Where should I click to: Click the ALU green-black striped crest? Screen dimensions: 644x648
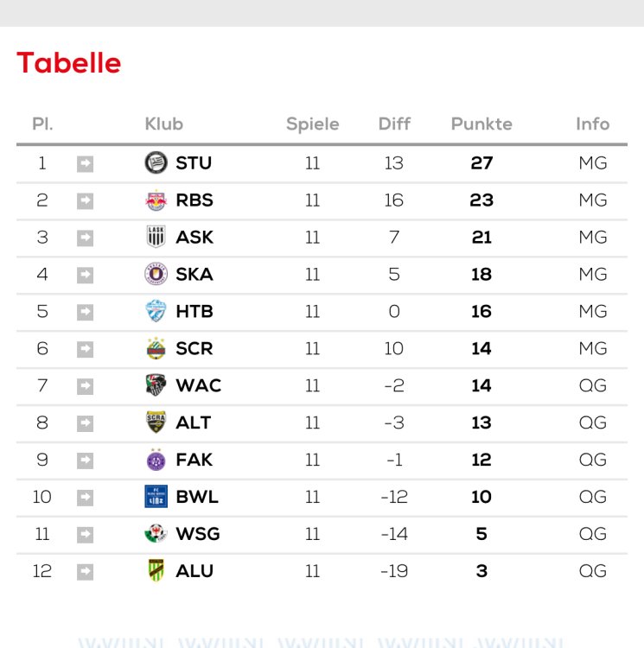(x=156, y=571)
